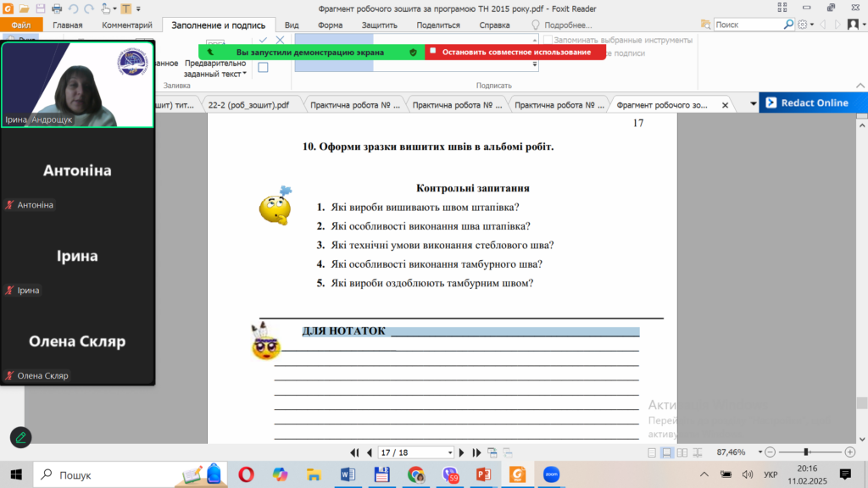
Task: Switch to single page view mode
Action: [652, 452]
